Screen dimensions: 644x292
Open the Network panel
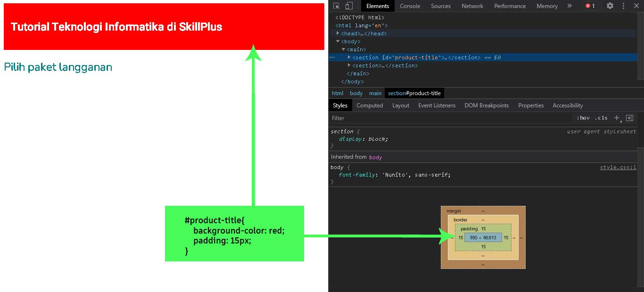click(x=472, y=6)
